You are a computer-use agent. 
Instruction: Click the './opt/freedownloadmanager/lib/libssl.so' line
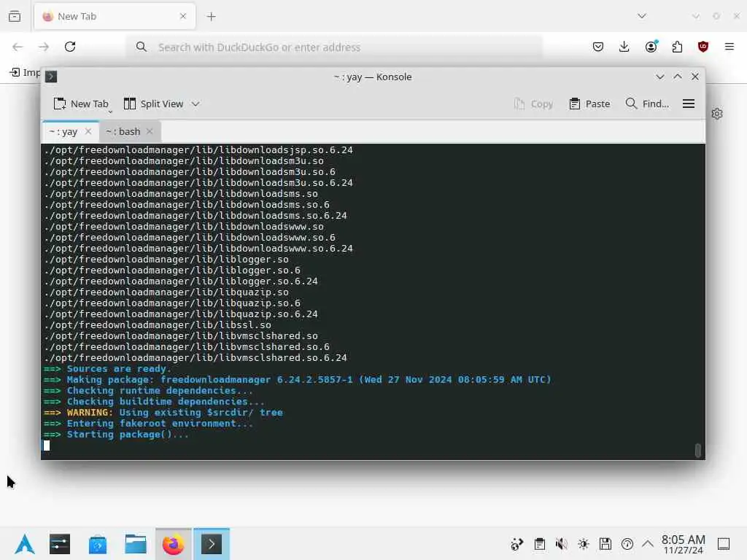pyautogui.click(x=158, y=325)
